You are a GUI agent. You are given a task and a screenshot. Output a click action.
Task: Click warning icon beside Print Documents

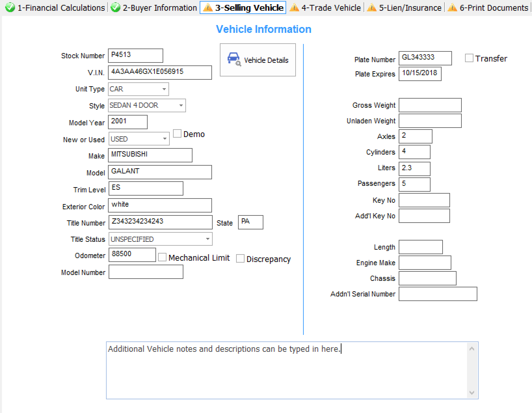pos(452,7)
